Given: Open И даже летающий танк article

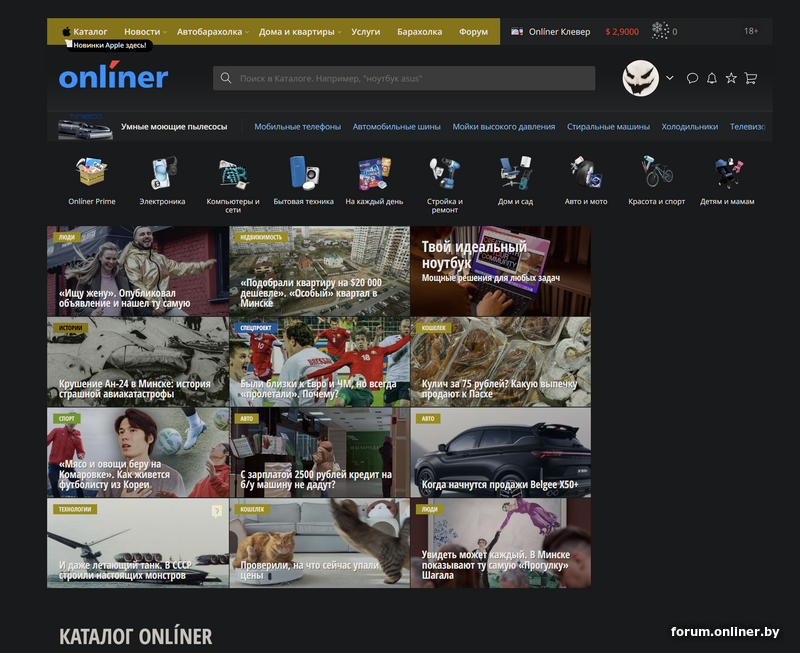Looking at the screenshot, I should [138, 543].
